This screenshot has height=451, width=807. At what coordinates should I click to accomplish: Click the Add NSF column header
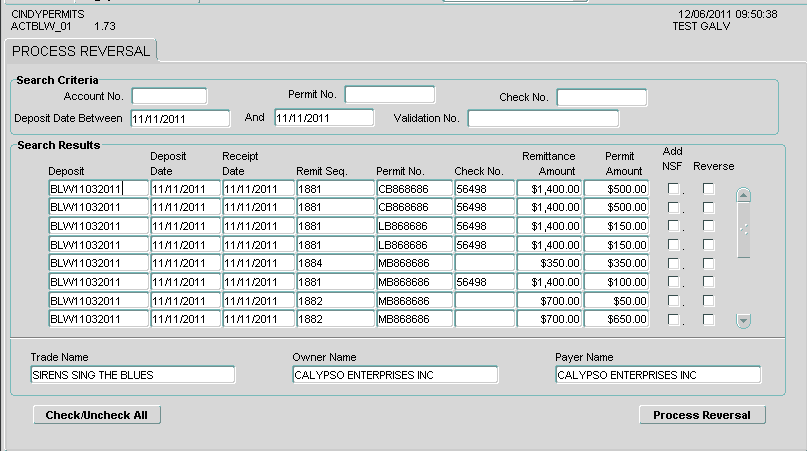point(672,159)
